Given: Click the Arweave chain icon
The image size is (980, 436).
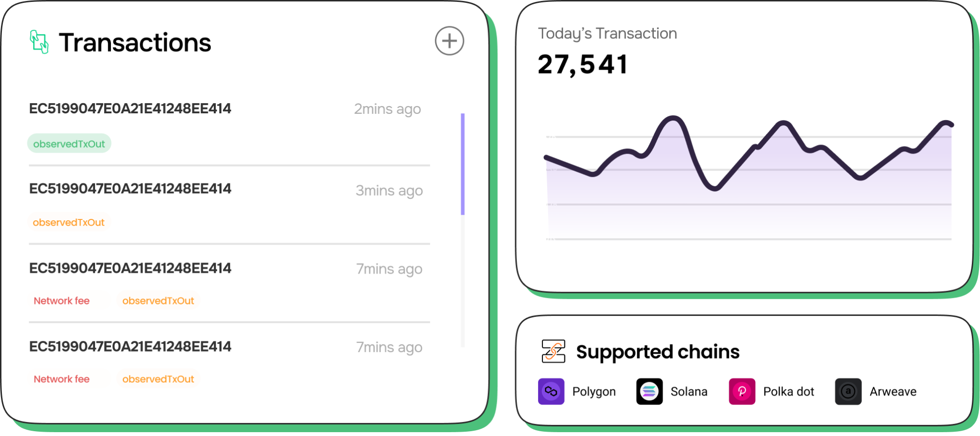Looking at the screenshot, I should tap(848, 391).
